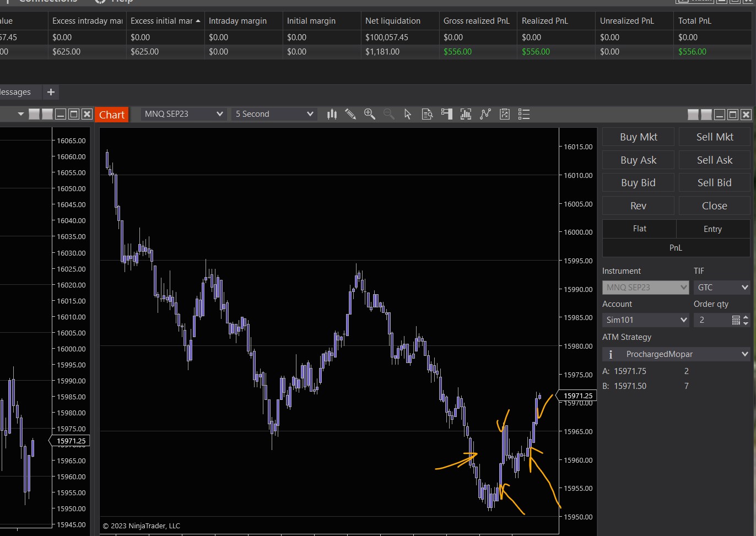This screenshot has height=536, width=756.
Task: Select the drawing tools pencil icon
Action: coord(350,114)
